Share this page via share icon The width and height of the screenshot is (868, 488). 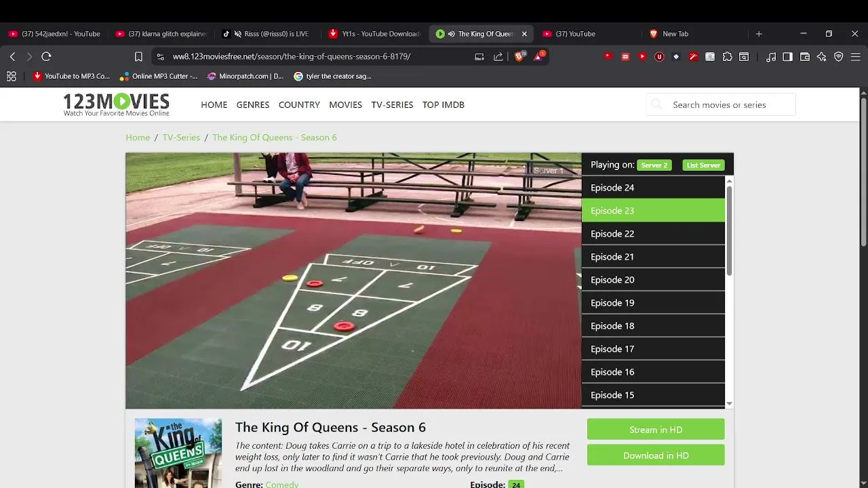(x=498, y=57)
